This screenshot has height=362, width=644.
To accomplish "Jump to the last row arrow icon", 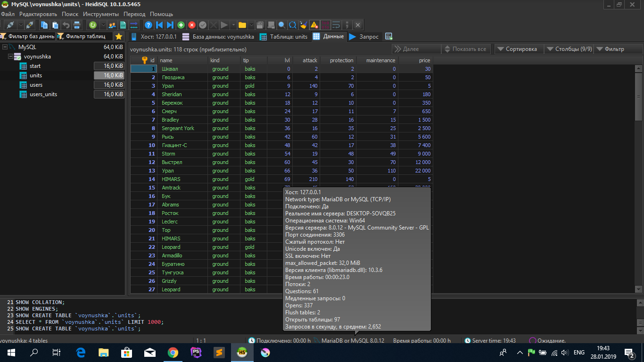I will tap(170, 25).
